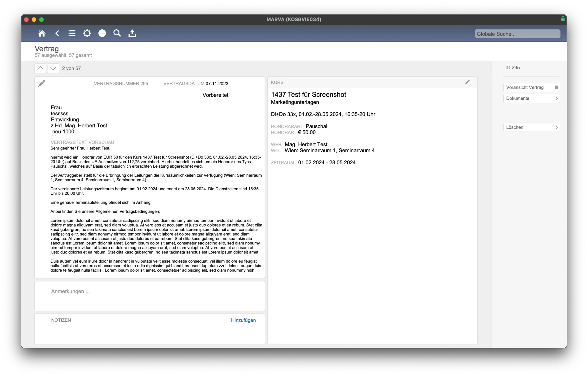Edit contract with left pencil icon
This screenshot has width=588, height=376.
click(42, 84)
